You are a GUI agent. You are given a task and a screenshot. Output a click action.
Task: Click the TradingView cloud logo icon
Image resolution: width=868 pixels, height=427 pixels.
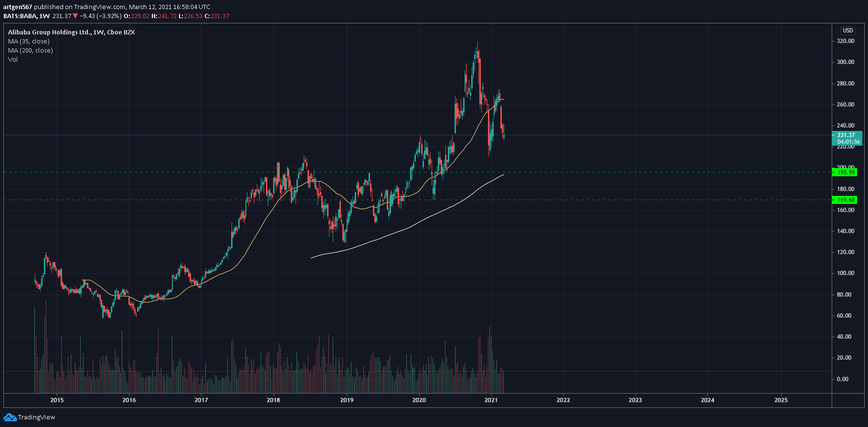10,417
